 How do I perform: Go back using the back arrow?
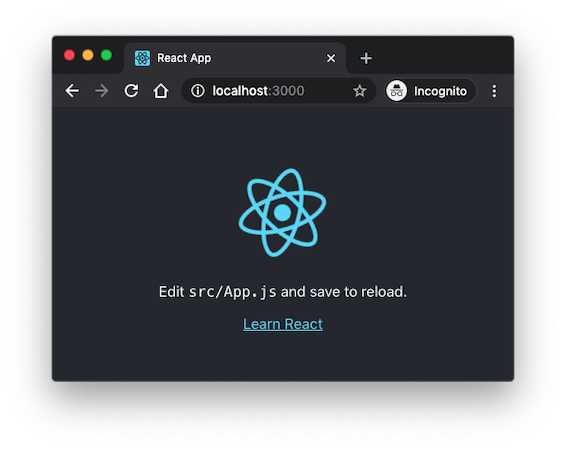[72, 91]
